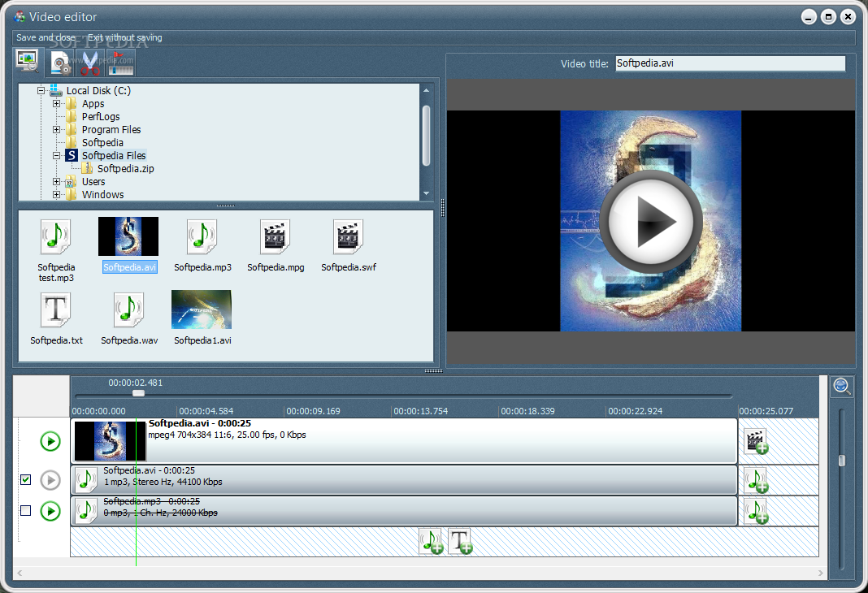This screenshot has width=868, height=593.
Task: Select the Softpedia.avi video thumbnail
Action: pos(128,236)
